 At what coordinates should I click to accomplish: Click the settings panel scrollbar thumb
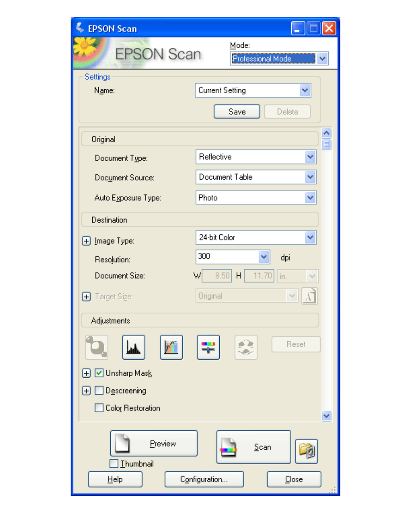(x=327, y=144)
